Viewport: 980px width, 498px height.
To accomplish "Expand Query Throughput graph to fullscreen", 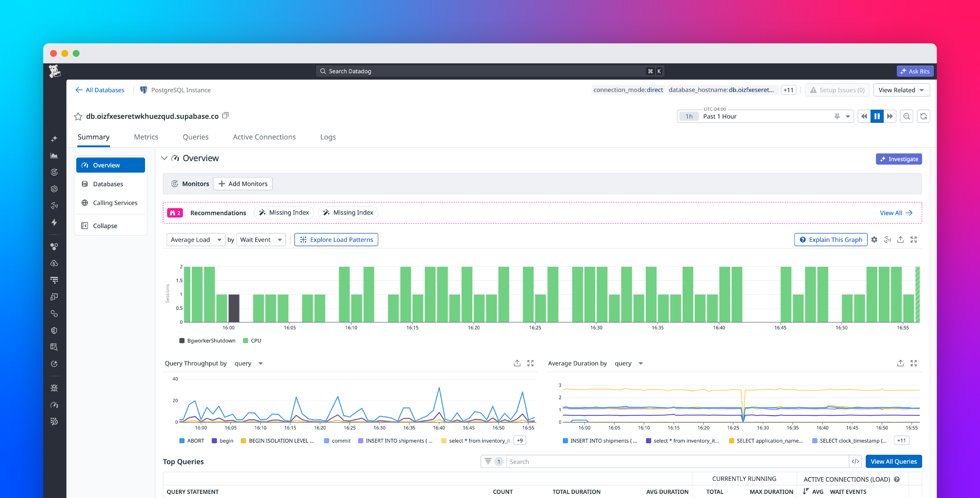I will [530, 364].
